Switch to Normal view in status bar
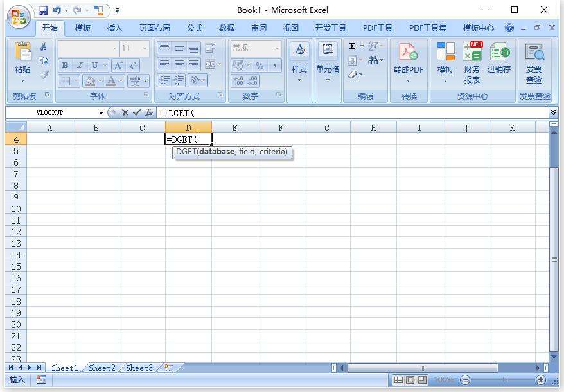564x392 pixels. pyautogui.click(x=398, y=379)
